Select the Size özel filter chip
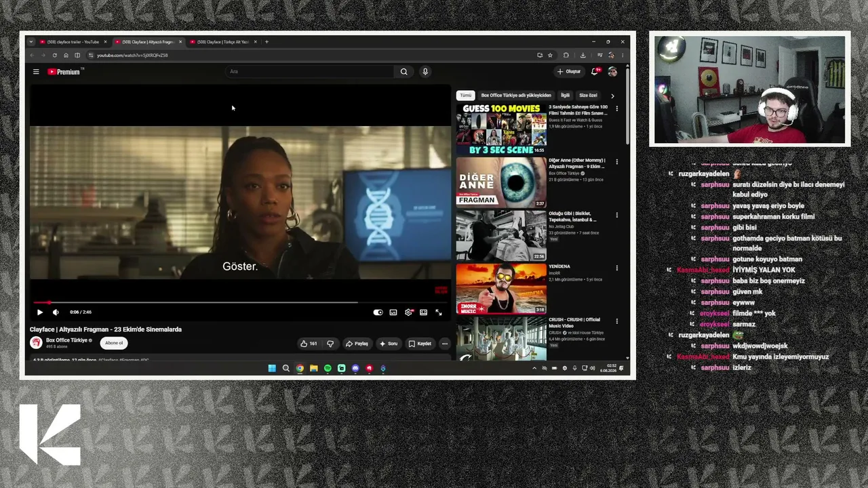868x488 pixels. click(588, 96)
